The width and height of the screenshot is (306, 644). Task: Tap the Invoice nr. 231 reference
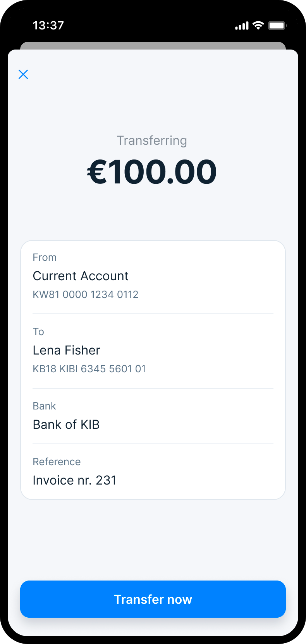(x=75, y=480)
